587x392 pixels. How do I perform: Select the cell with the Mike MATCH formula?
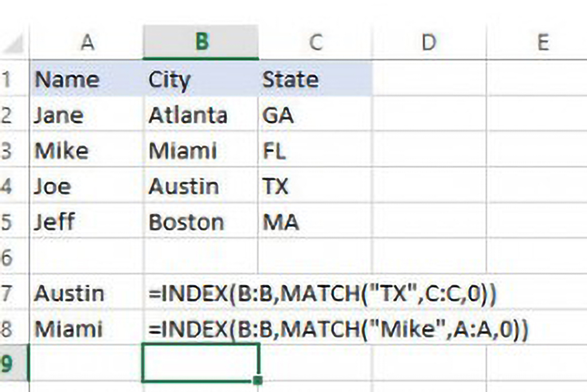point(199,327)
